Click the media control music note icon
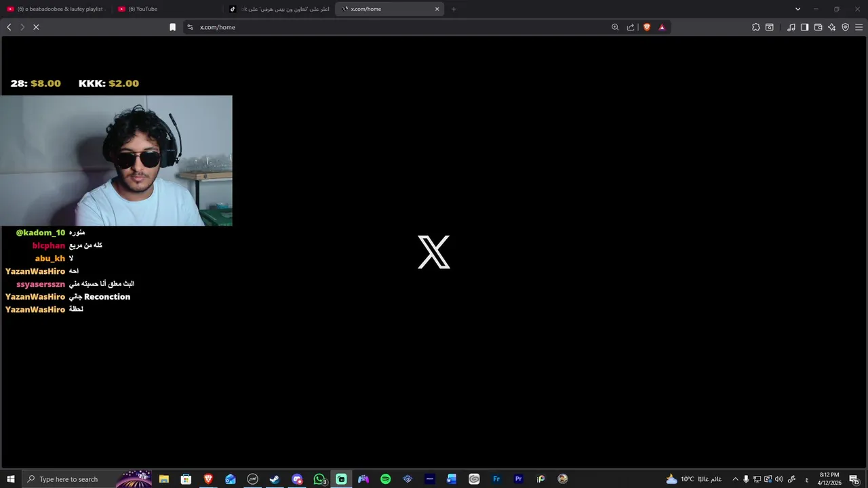The height and width of the screenshot is (488, 868). pyautogui.click(x=791, y=27)
